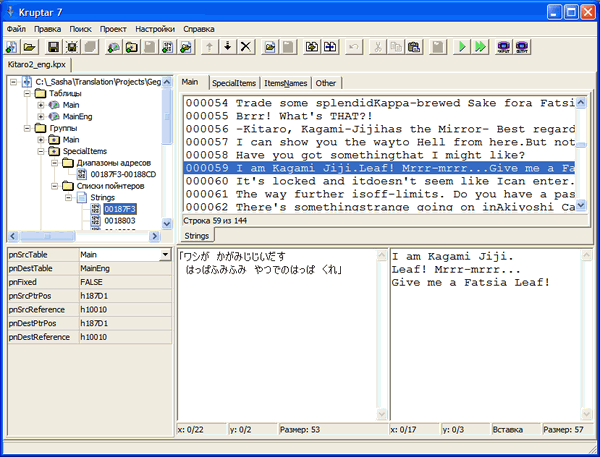Viewport: 600px width, 457px height.
Task: Select address range 00187F3-00188CD
Action: point(123,175)
